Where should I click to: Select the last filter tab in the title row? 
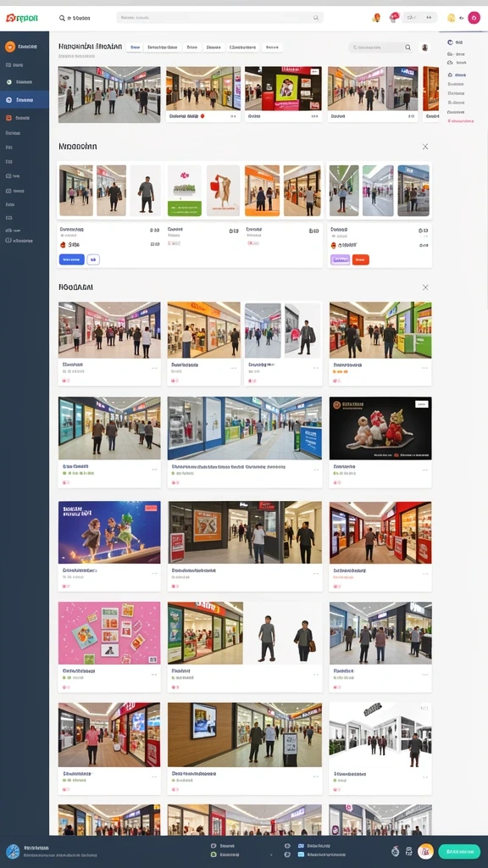(x=272, y=47)
